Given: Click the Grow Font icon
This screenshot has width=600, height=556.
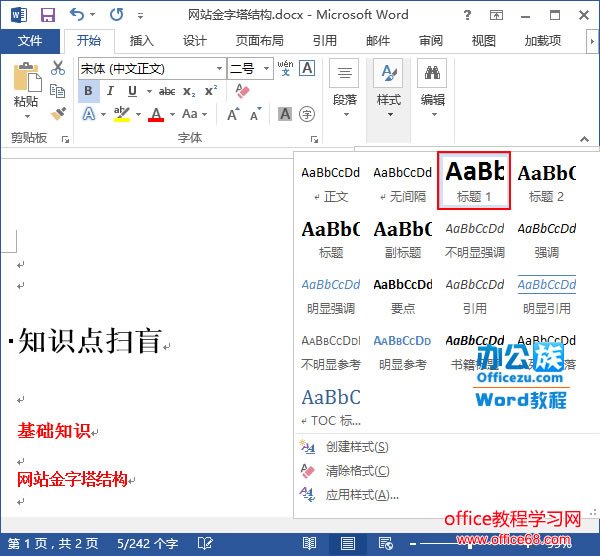Looking at the screenshot, I should click(233, 114).
